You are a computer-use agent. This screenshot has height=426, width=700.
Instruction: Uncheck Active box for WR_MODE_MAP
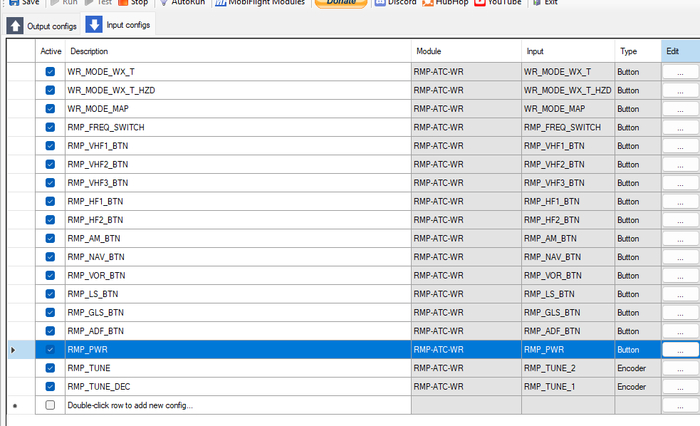pyautogui.click(x=51, y=108)
